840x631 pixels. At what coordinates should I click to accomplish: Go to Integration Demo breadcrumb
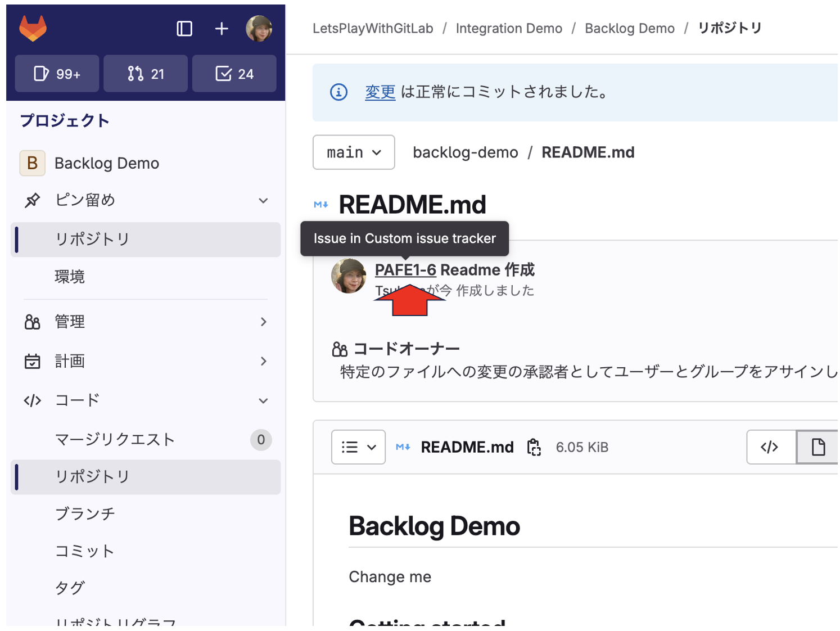click(509, 28)
